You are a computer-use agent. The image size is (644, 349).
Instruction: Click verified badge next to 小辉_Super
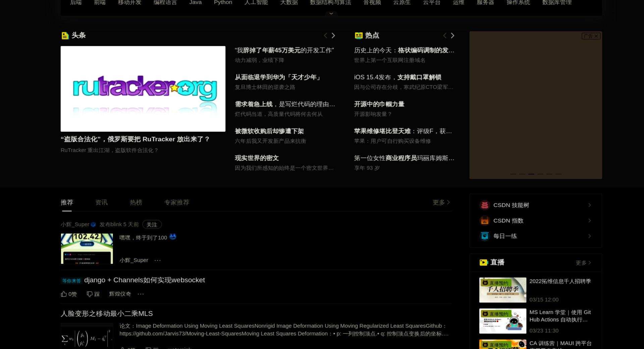pyautogui.click(x=93, y=225)
